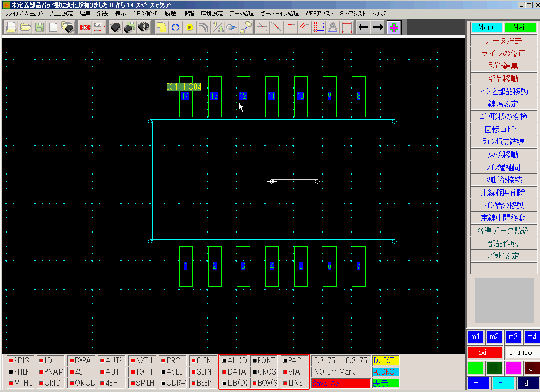This screenshot has width=540, height=392.
Task: Toggle the LINE selection filter
Action: [294, 383]
